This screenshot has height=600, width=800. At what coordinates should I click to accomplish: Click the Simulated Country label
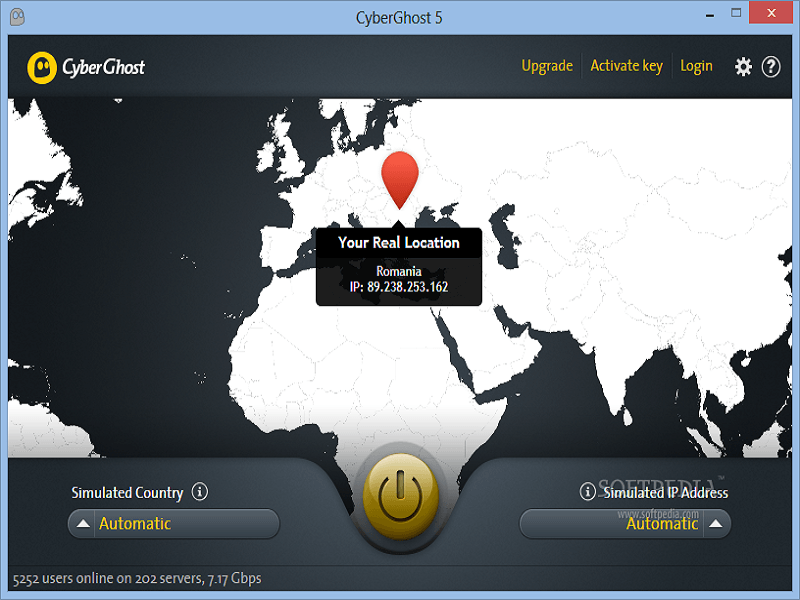point(127,492)
